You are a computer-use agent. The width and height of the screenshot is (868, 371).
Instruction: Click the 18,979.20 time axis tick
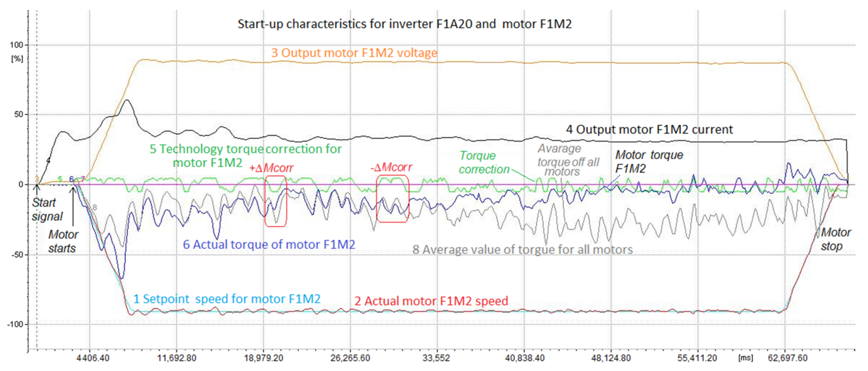coord(264,358)
